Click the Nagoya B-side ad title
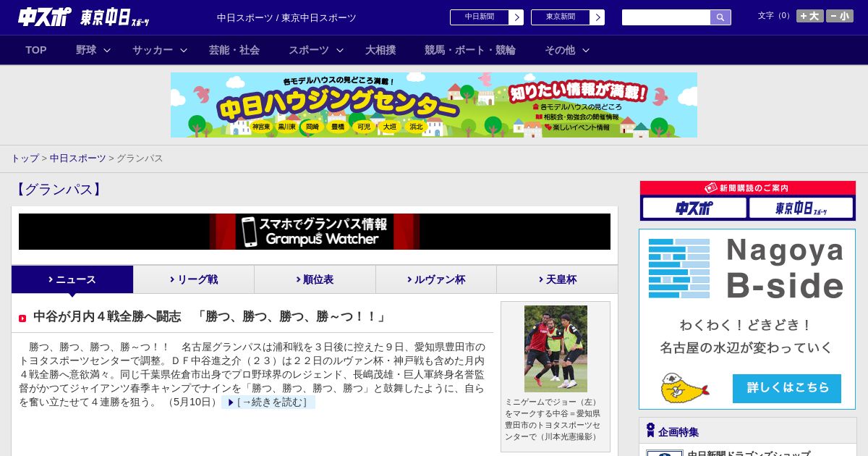The image size is (868, 456). 785,268
